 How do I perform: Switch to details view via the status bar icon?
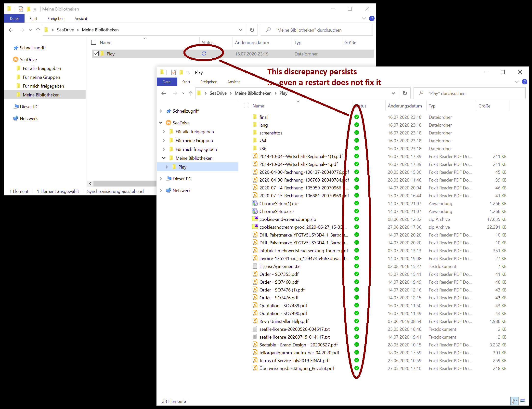515,401
